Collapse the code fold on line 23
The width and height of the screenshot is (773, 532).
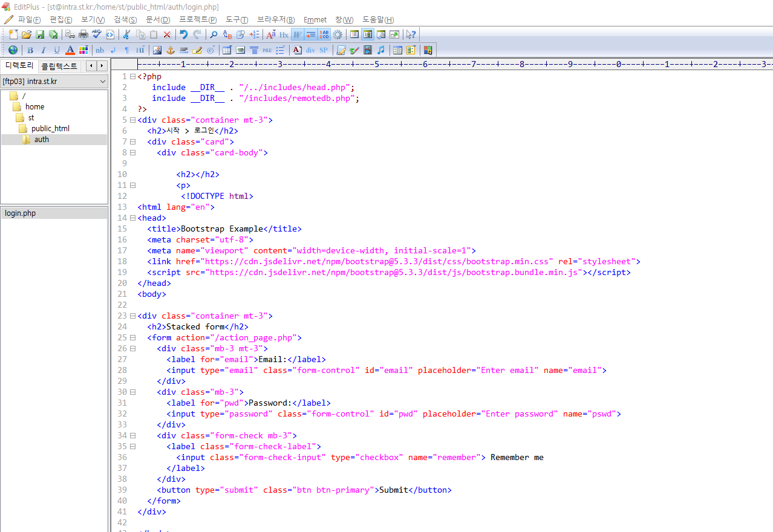click(132, 316)
